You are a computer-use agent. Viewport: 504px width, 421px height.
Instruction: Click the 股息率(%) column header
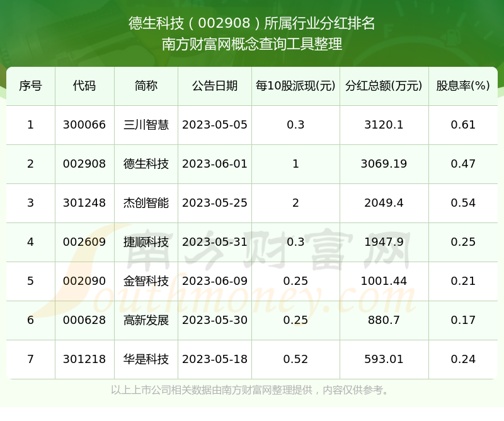point(463,86)
